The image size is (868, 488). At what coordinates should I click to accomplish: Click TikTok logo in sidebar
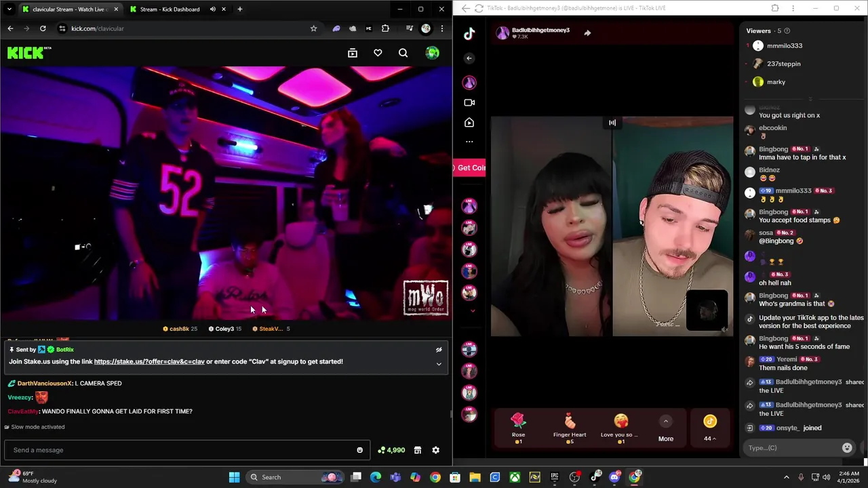point(469,35)
